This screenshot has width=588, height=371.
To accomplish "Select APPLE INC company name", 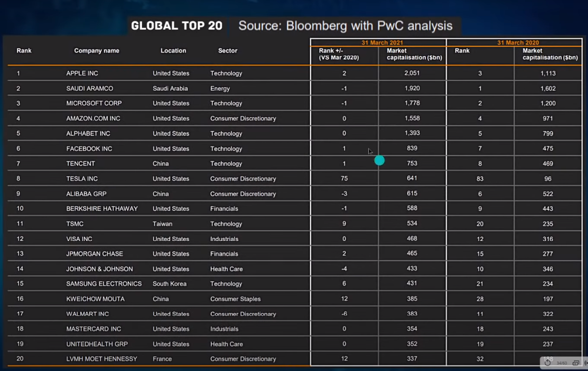I will coord(82,73).
